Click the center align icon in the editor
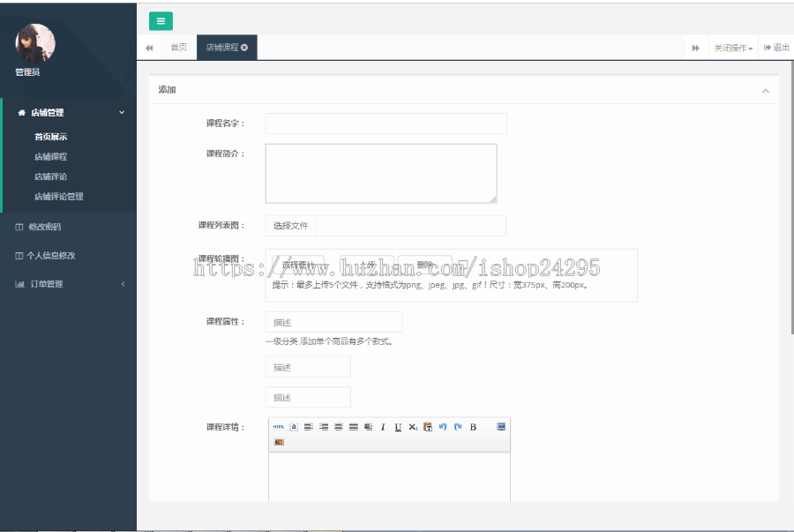794x532 pixels. (339, 427)
